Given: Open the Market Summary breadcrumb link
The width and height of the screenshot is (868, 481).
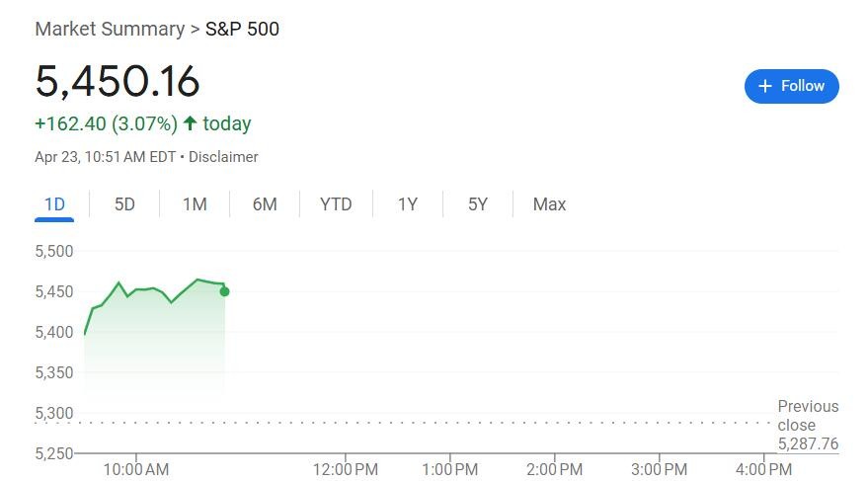Looking at the screenshot, I should click(110, 29).
